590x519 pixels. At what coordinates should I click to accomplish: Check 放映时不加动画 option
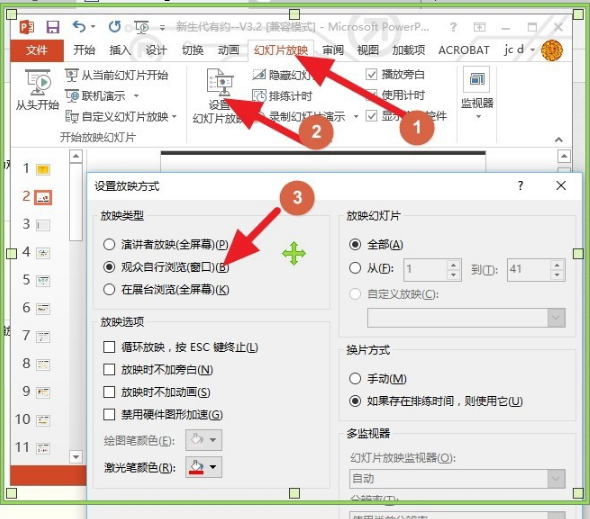tap(109, 392)
